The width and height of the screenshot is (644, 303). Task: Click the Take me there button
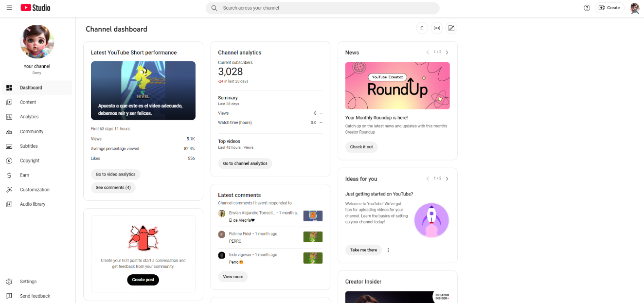(x=363, y=250)
